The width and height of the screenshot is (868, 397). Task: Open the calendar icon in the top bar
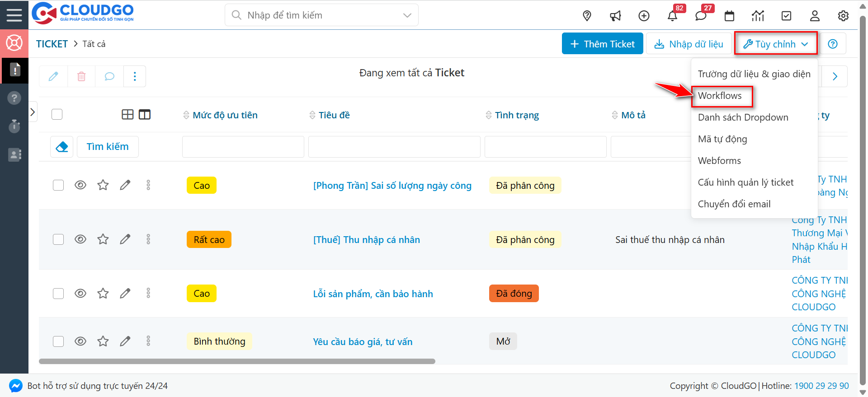point(729,16)
